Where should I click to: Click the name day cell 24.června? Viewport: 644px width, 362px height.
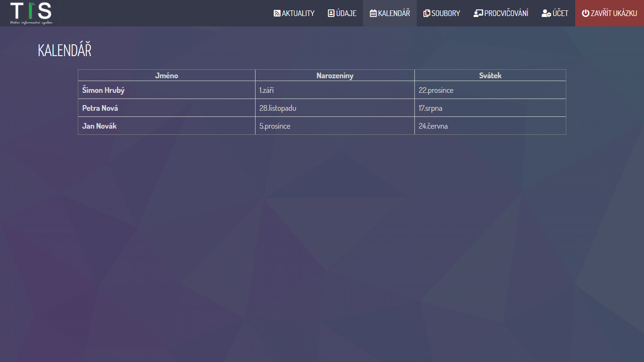pos(433,126)
